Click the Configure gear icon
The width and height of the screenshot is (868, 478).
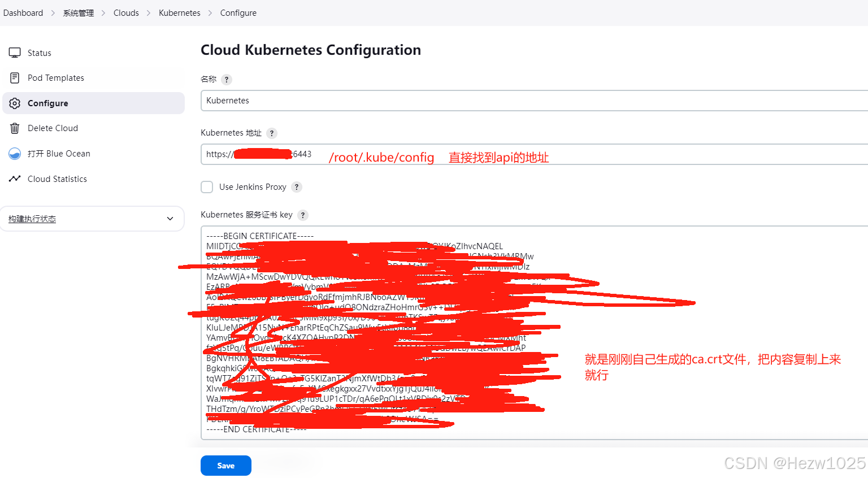coord(15,103)
